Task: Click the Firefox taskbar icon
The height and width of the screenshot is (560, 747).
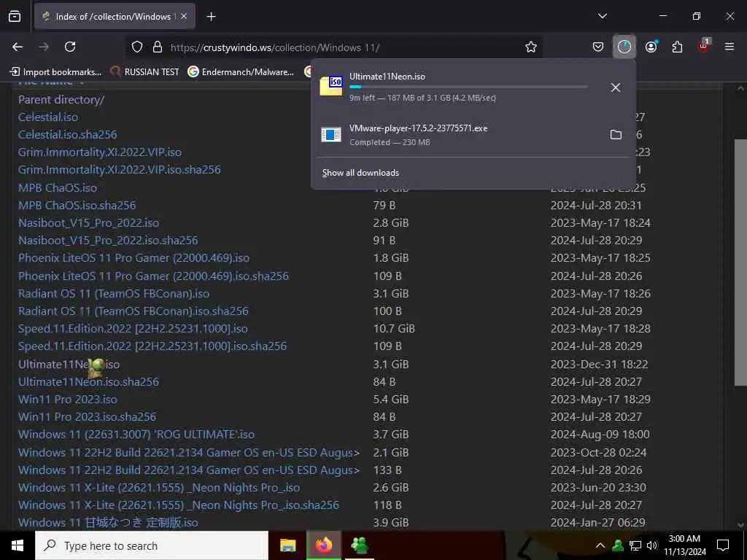Action: [323, 545]
